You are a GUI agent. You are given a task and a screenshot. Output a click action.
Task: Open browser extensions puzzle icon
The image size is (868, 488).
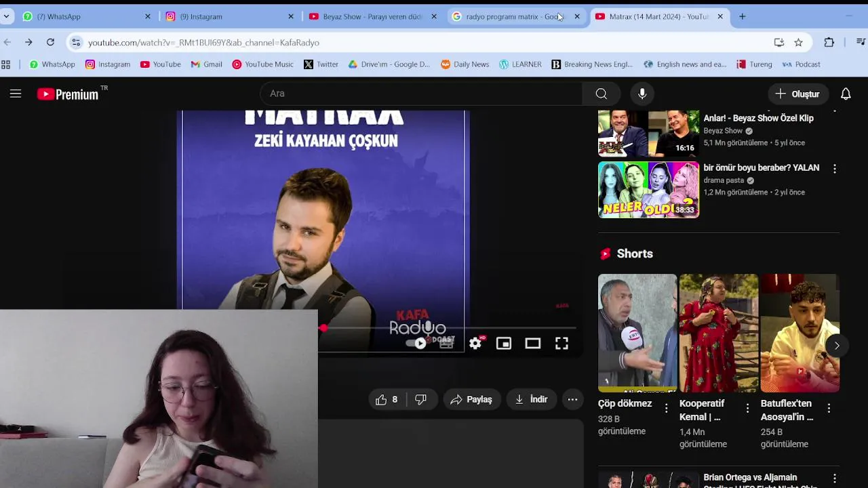click(829, 42)
